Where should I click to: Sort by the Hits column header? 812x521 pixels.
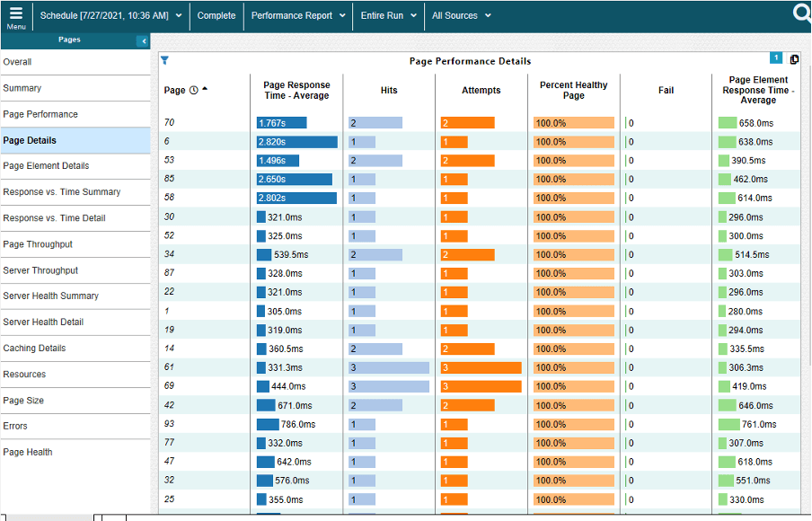tap(389, 90)
